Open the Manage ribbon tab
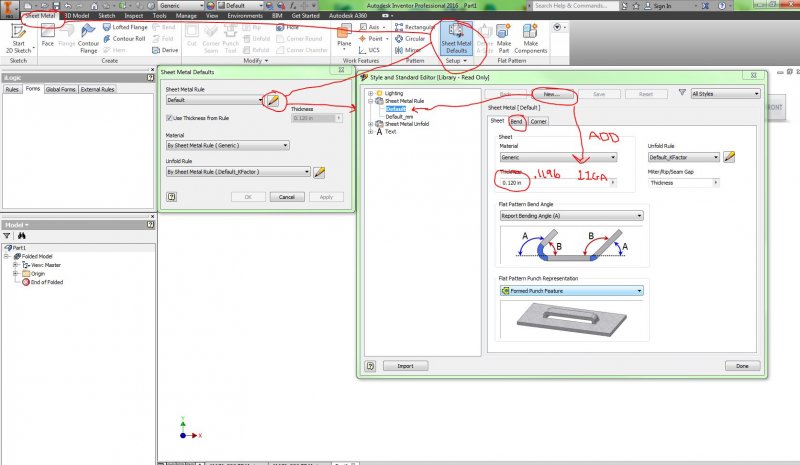The height and width of the screenshot is (465, 800). (186, 16)
